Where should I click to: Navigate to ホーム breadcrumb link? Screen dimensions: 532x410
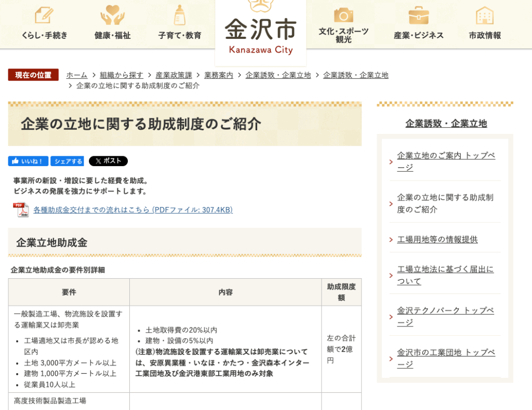point(77,75)
